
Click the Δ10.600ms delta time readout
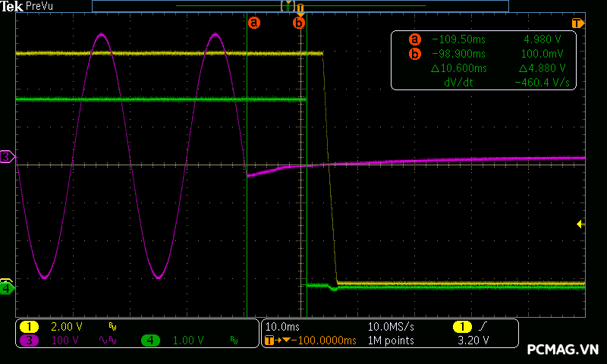459,68
